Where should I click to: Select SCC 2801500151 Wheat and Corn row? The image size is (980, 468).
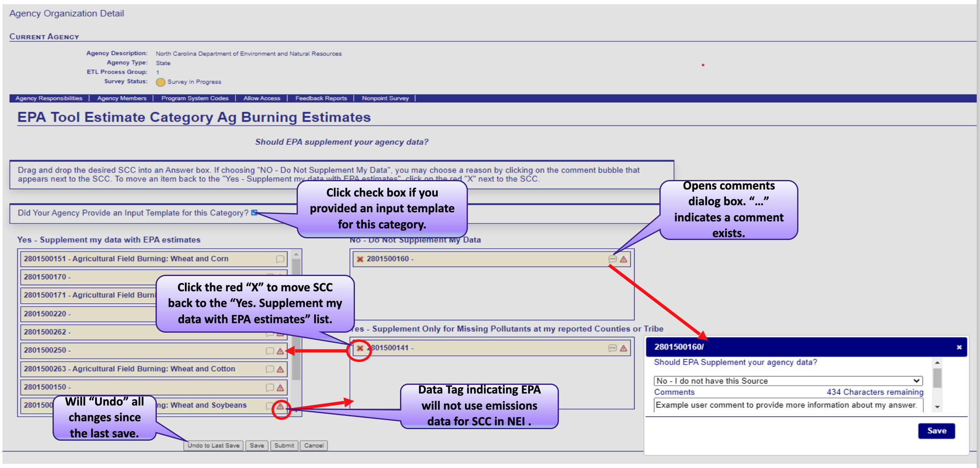(x=154, y=259)
